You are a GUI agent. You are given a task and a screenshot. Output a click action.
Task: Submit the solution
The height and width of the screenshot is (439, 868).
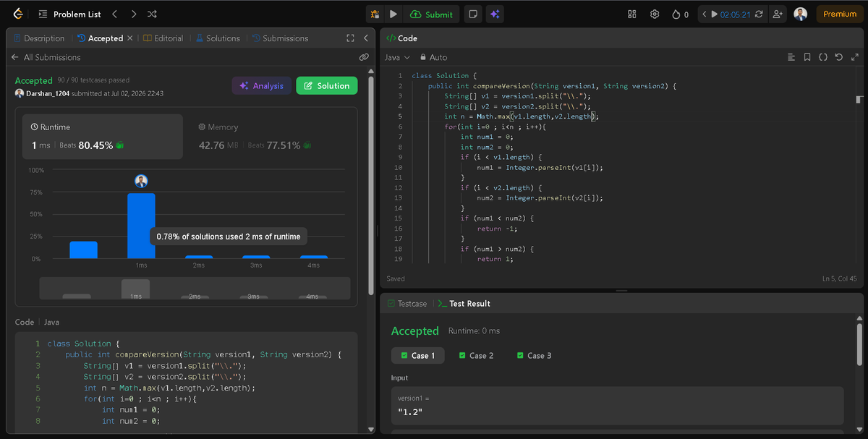(x=431, y=14)
